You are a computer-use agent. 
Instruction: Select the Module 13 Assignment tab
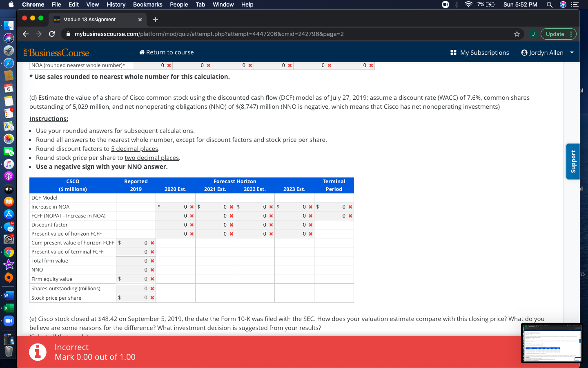pyautogui.click(x=97, y=20)
